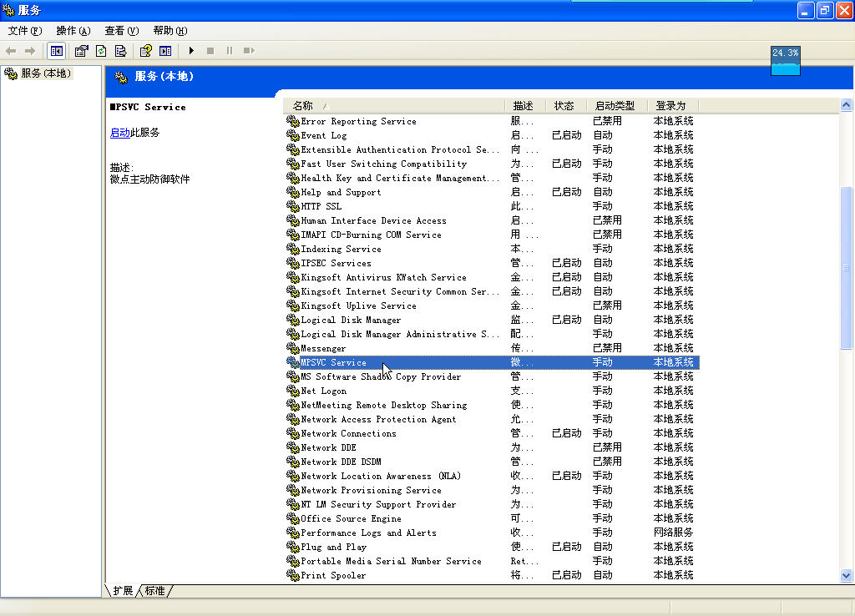Image resolution: width=855 pixels, height=616 pixels.
Task: Select Fast User Switching Compatibility
Action: point(491,164)
